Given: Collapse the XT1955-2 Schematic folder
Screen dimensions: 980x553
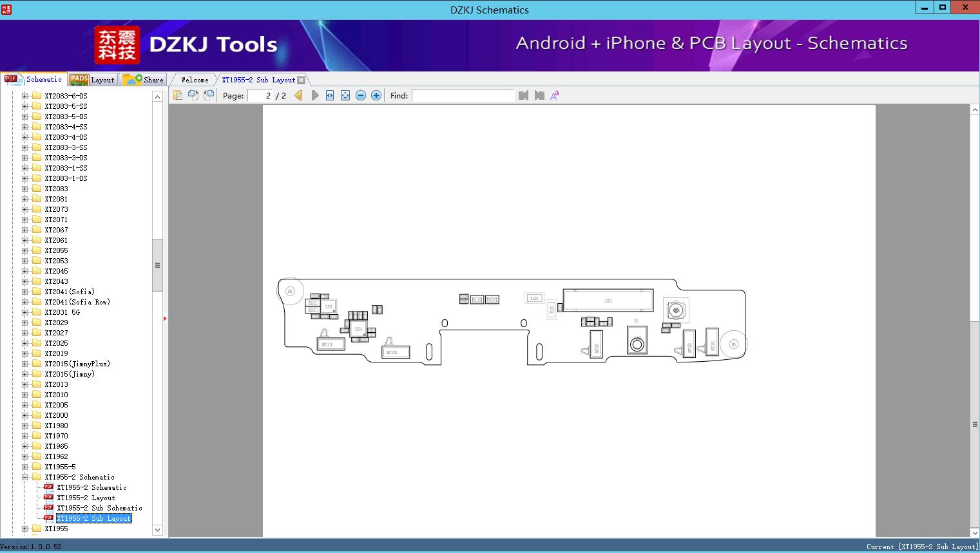Looking at the screenshot, I should (25, 477).
